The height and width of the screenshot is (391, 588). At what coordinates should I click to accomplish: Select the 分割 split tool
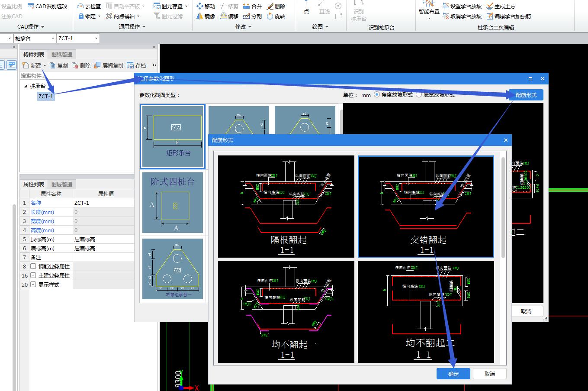coord(252,16)
